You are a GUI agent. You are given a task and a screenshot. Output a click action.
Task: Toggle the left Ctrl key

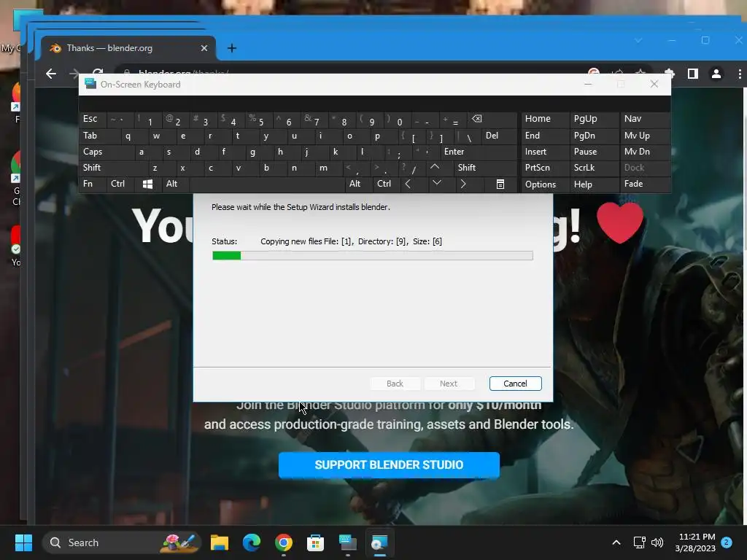point(120,184)
